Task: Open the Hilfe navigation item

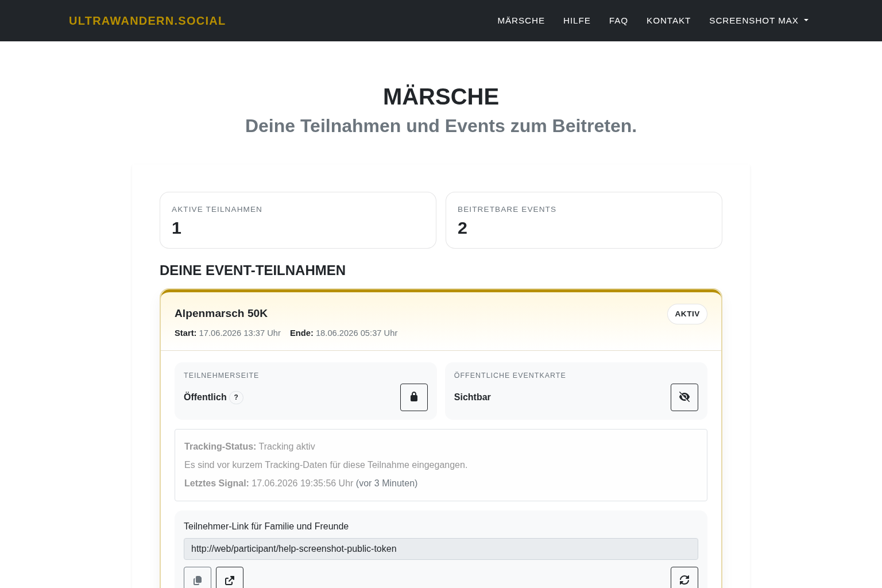Action: click(577, 21)
